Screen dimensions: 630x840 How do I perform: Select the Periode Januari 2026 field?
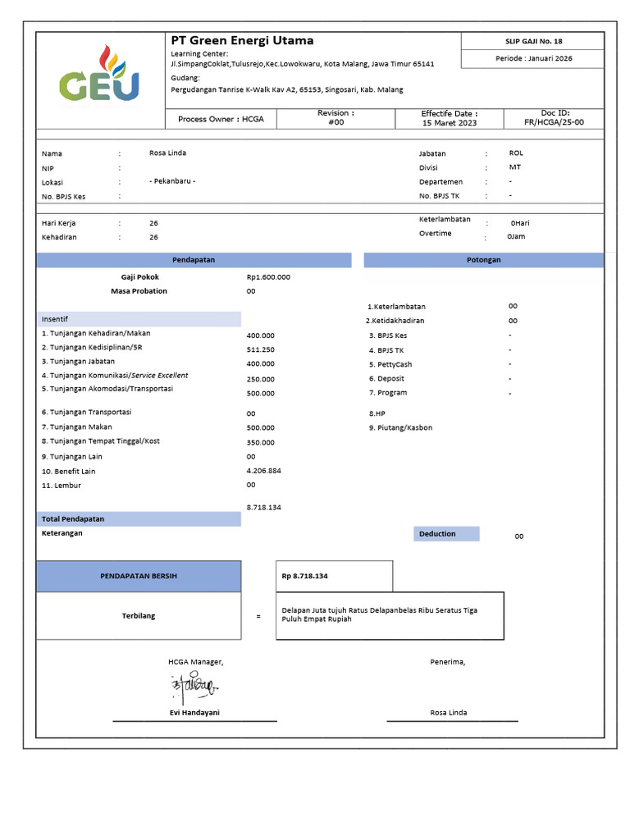tap(533, 58)
